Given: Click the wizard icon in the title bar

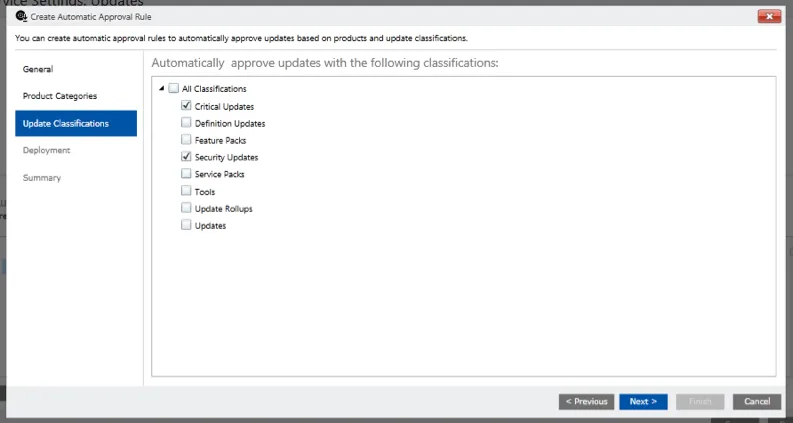Looking at the screenshot, I should click(21, 16).
